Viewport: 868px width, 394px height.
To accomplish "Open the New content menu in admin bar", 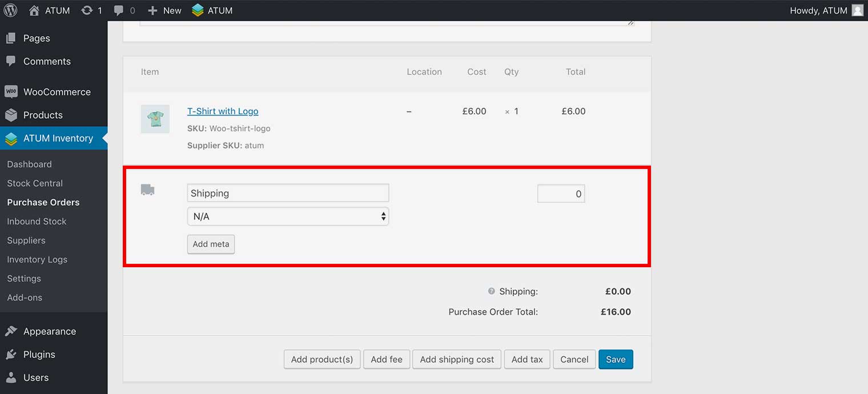I will tap(164, 10).
